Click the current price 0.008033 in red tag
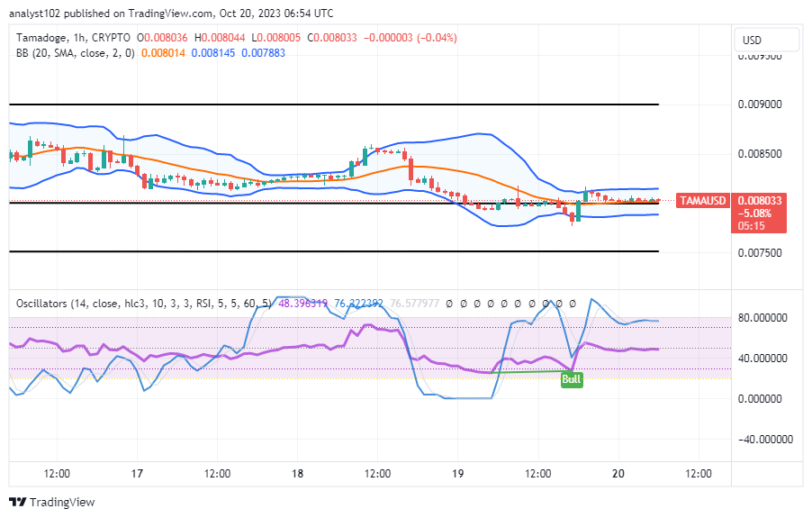 click(x=760, y=201)
